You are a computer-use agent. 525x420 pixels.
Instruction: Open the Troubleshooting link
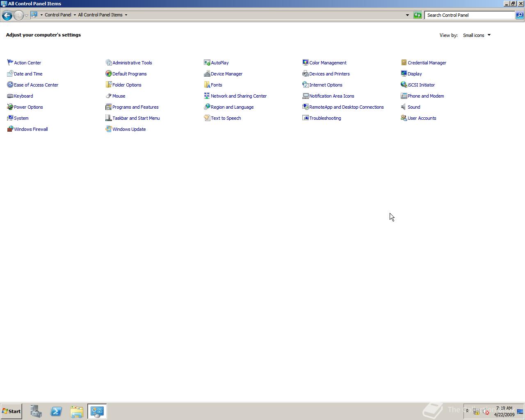(325, 118)
